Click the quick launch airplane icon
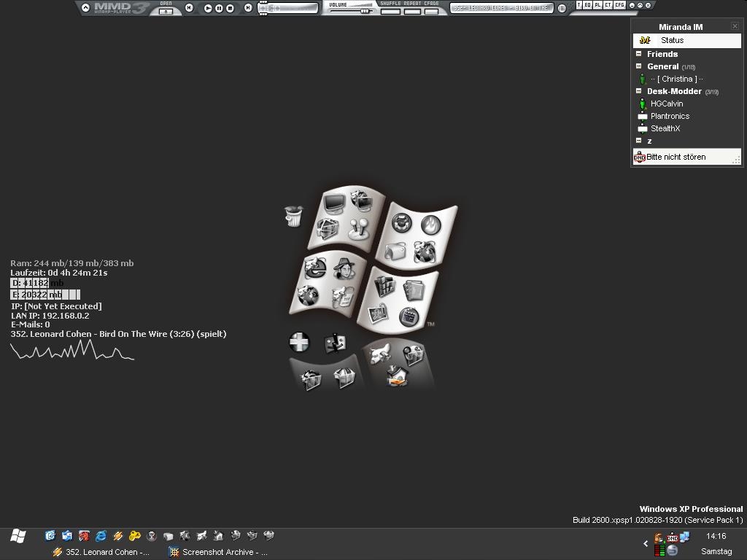This screenshot has height=560, width=747. (x=201, y=536)
